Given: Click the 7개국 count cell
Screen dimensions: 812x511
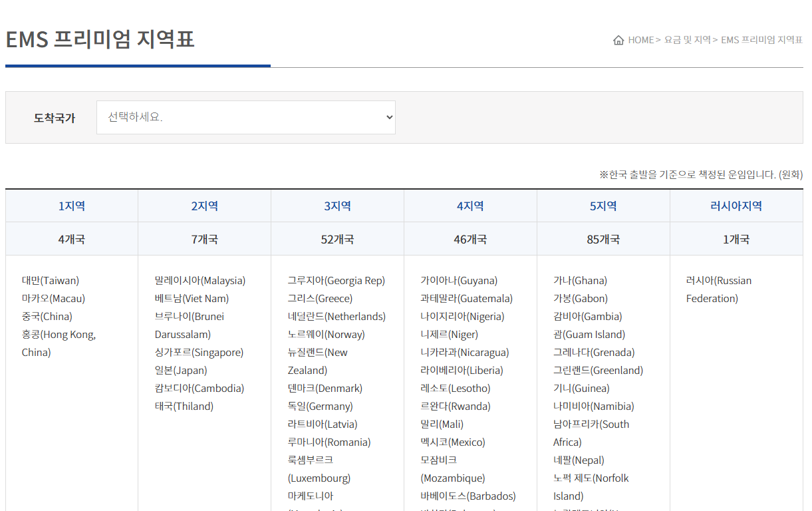Looking at the screenshot, I should [205, 239].
